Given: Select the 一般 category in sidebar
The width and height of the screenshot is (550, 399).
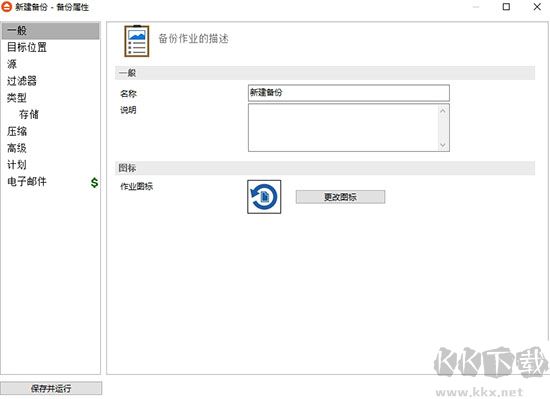Looking at the screenshot, I should pyautogui.click(x=51, y=31).
